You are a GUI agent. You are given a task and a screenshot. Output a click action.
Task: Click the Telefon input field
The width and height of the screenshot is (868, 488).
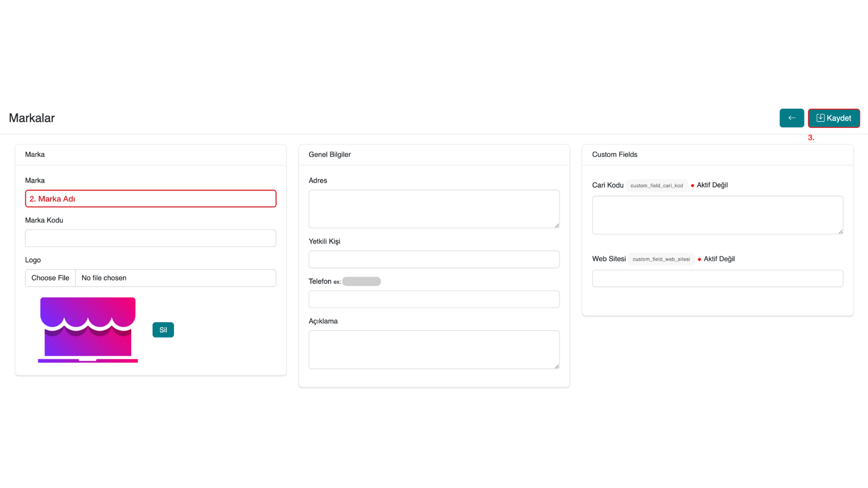[434, 299]
